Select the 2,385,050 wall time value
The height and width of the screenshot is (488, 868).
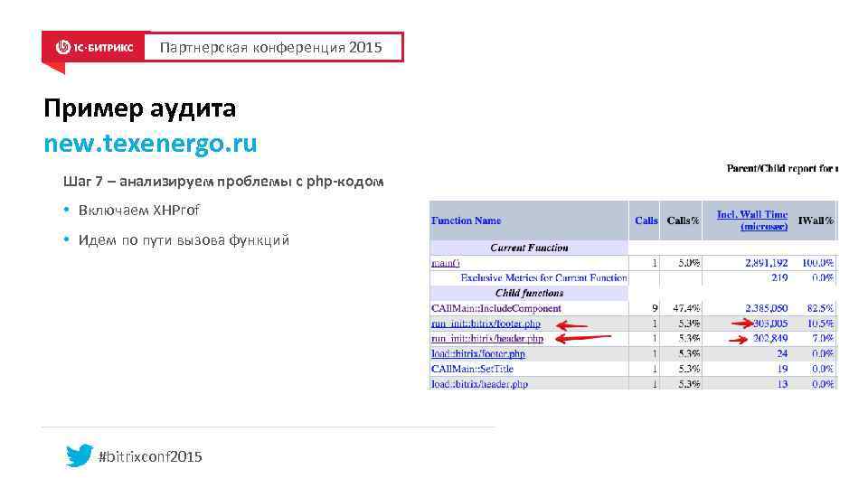pos(766,308)
